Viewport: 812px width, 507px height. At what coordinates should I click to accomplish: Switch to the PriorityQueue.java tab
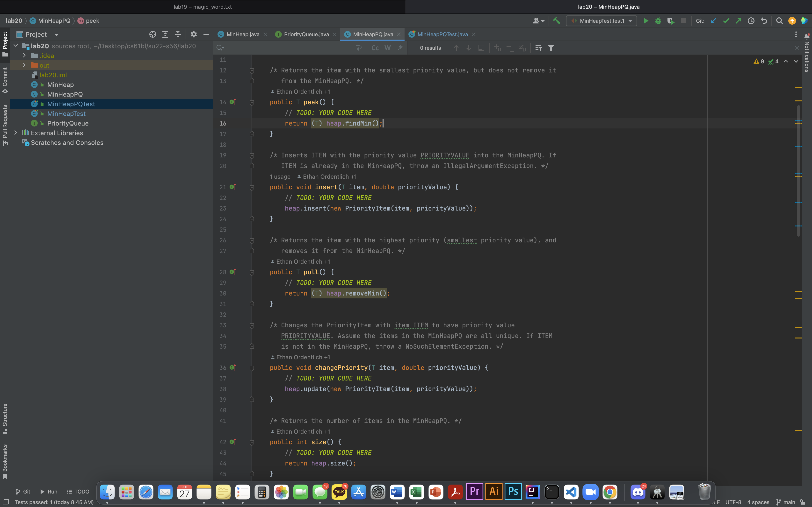tap(306, 34)
